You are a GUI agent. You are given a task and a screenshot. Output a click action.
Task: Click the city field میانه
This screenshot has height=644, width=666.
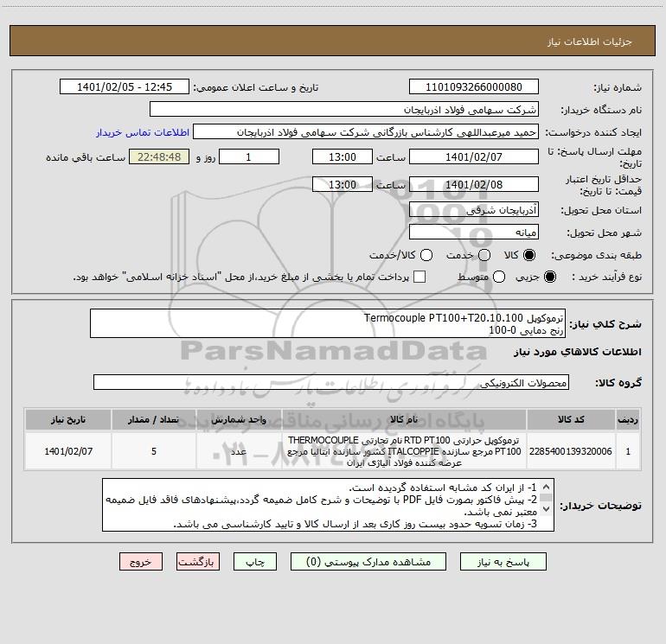(474, 233)
